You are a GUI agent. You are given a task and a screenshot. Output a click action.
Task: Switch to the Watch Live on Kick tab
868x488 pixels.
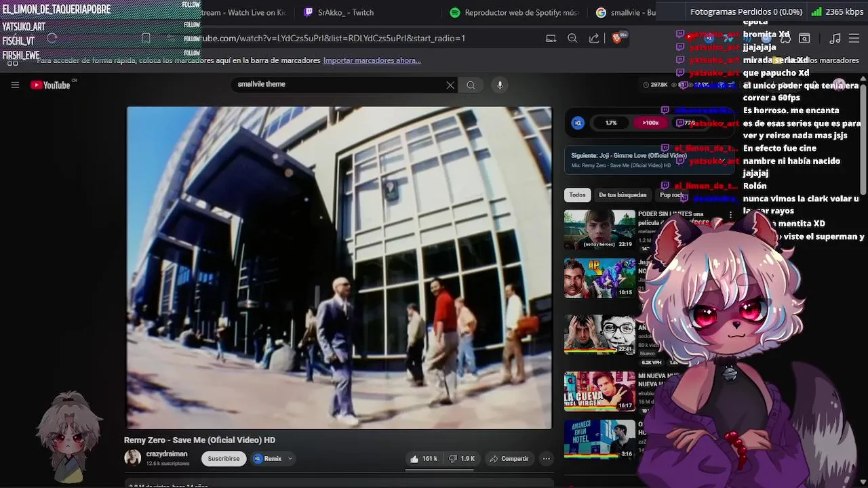point(243,12)
